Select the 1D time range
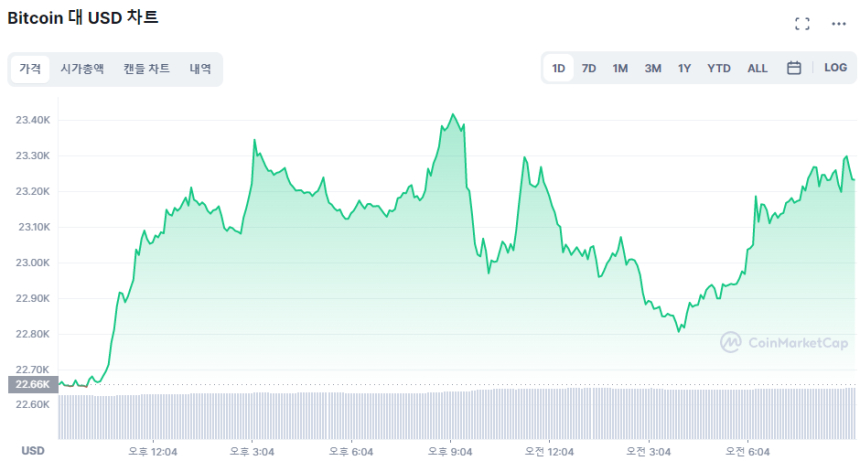Image resolution: width=860 pixels, height=461 pixels. (558, 69)
